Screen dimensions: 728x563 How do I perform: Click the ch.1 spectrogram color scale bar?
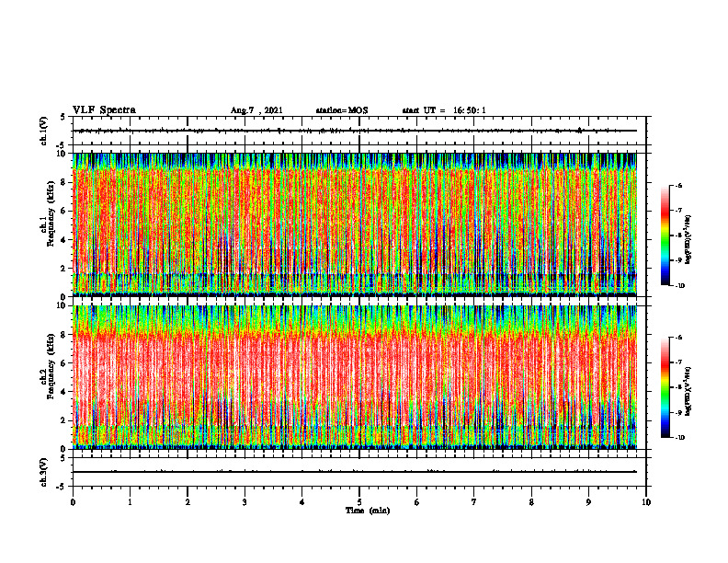coord(665,236)
